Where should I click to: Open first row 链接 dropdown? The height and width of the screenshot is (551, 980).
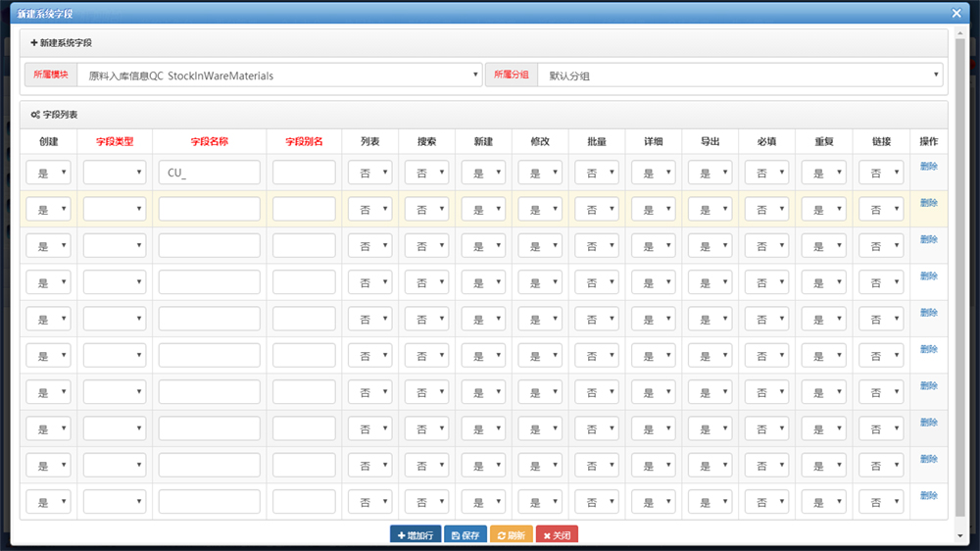point(881,173)
